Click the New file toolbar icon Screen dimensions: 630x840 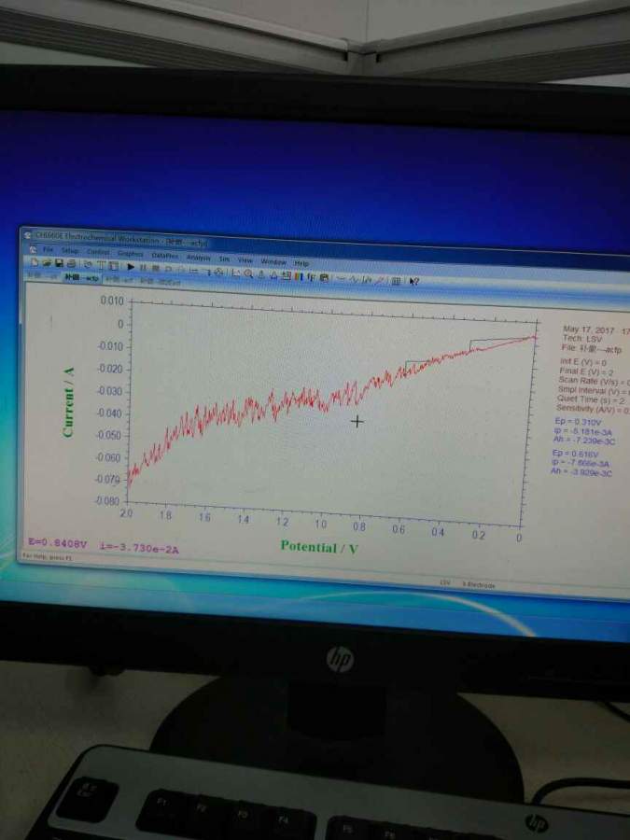pyautogui.click(x=35, y=262)
